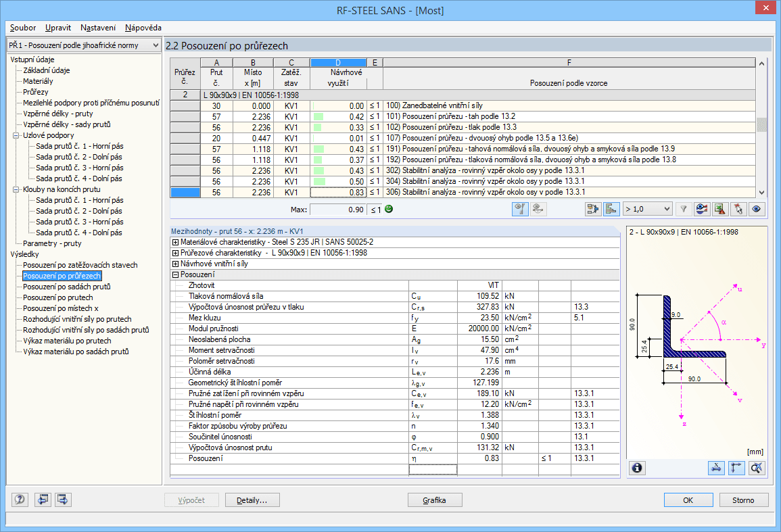Image resolution: width=781 pixels, height=532 pixels.
Task: Close the RF-STEEL SANS window
Action: [x=765, y=8]
